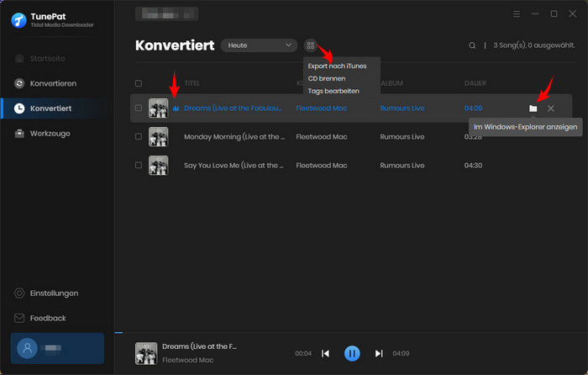
Task: Click the Feedback envelope icon
Action: (19, 319)
